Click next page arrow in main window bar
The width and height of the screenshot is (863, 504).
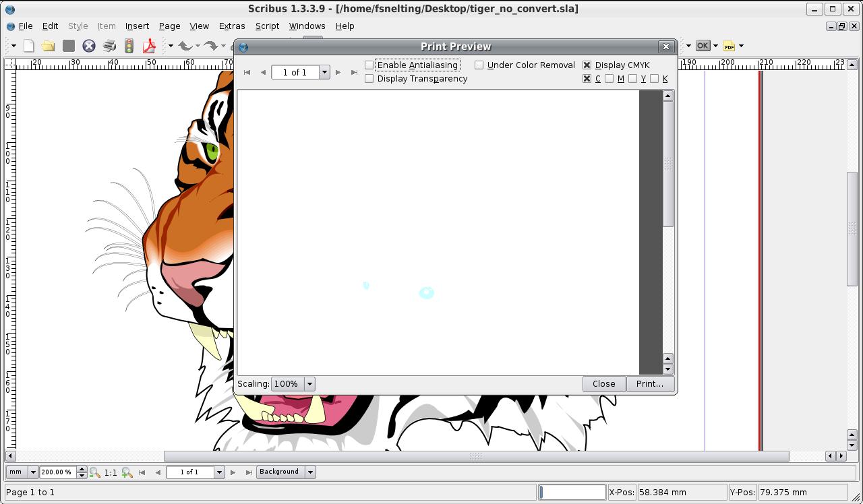(233, 472)
